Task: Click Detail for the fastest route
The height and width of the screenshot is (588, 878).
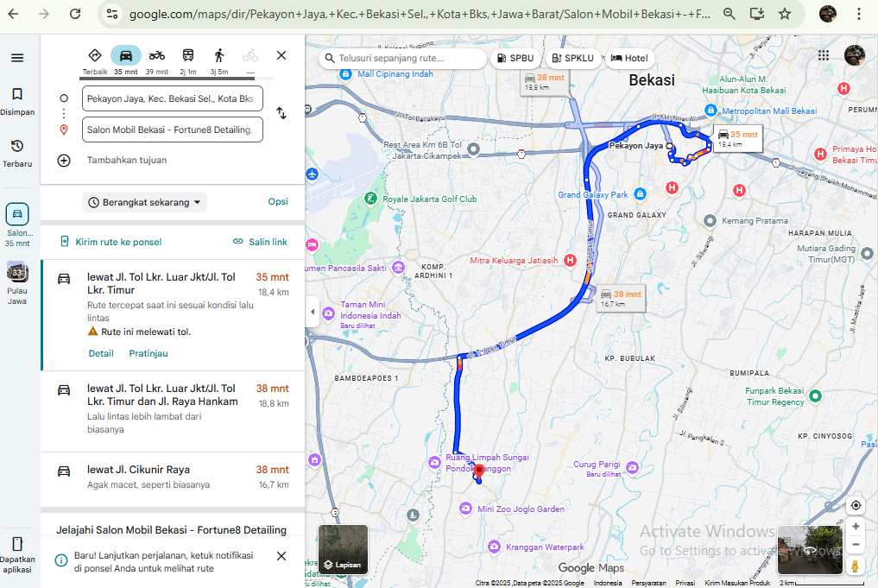Action: click(101, 353)
